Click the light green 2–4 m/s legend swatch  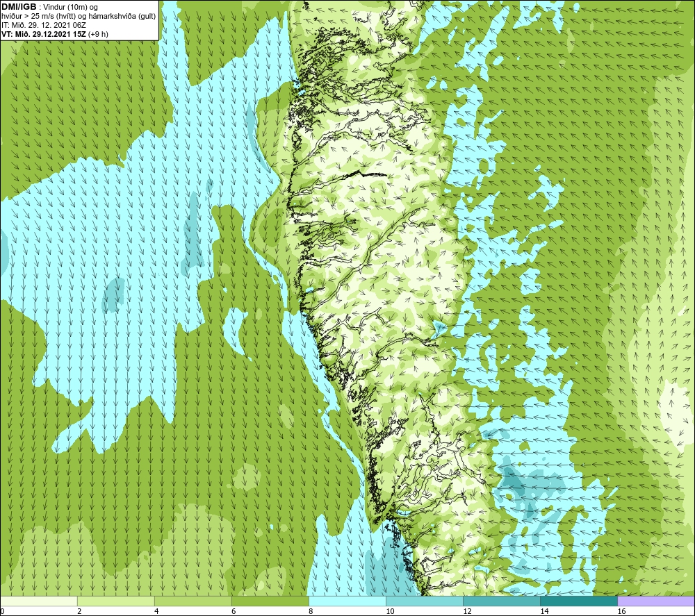click(116, 601)
